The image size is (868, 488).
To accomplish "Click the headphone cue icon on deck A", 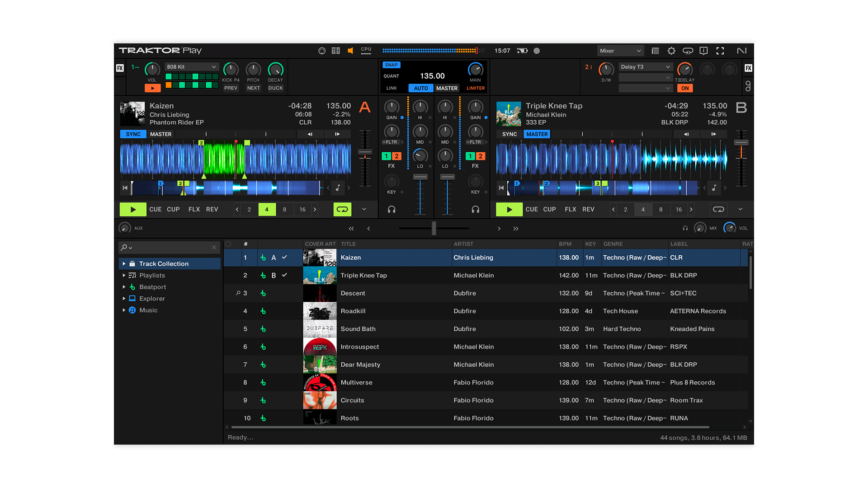I will [x=392, y=209].
